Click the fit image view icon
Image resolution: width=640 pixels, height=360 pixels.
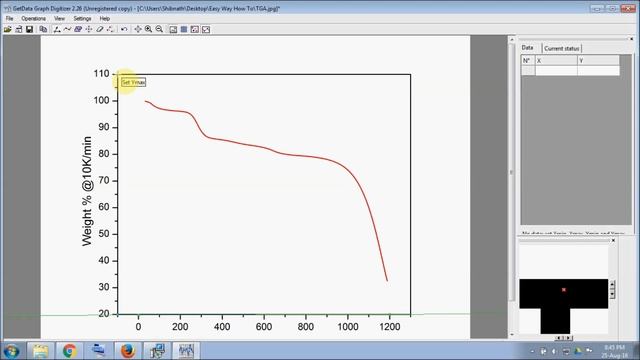[195, 29]
